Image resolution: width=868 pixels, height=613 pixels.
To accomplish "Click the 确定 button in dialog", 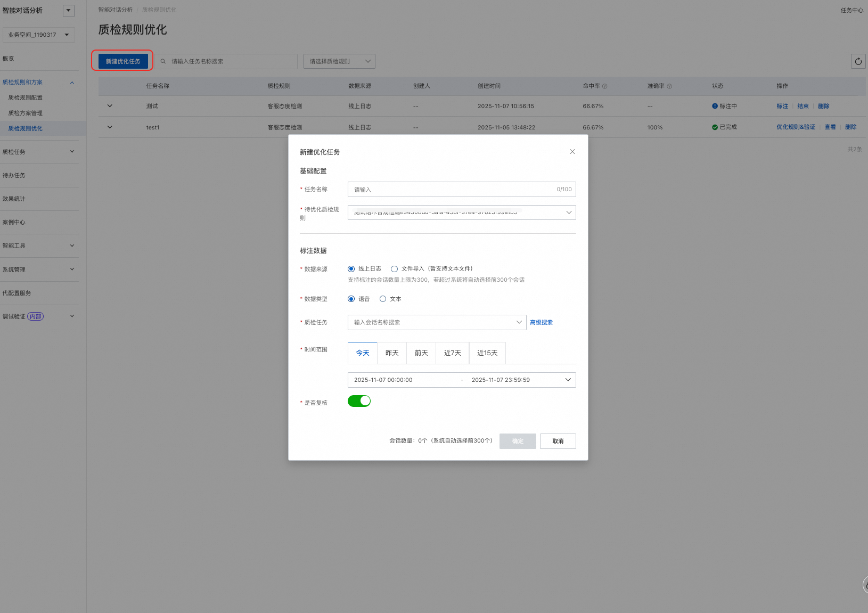I will pyautogui.click(x=518, y=441).
